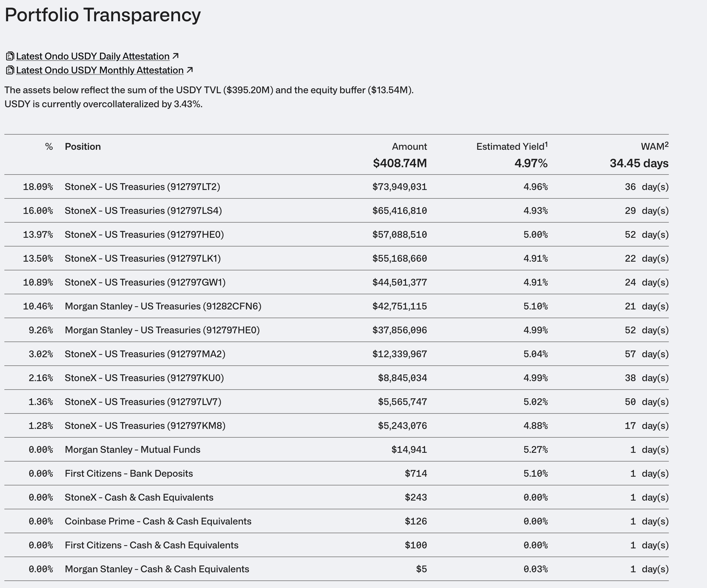707x588 pixels.
Task: Open Latest Ondo USDY Daily Attestation link
Action: (93, 56)
